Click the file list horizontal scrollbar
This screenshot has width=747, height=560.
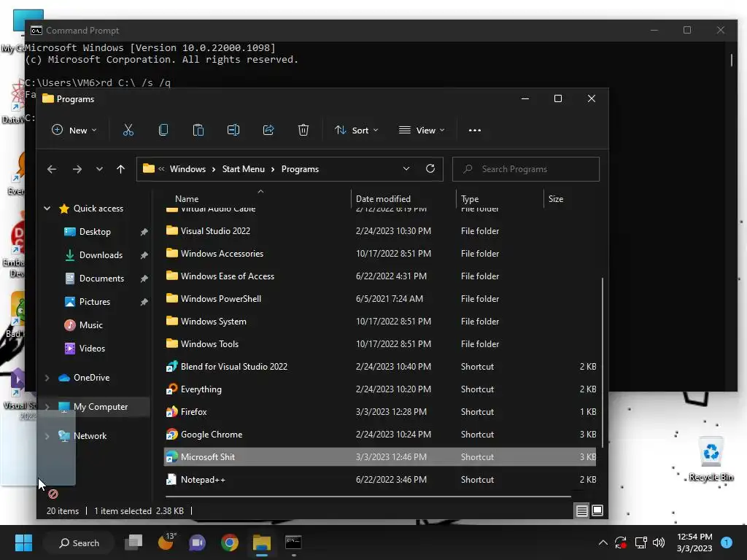368,496
